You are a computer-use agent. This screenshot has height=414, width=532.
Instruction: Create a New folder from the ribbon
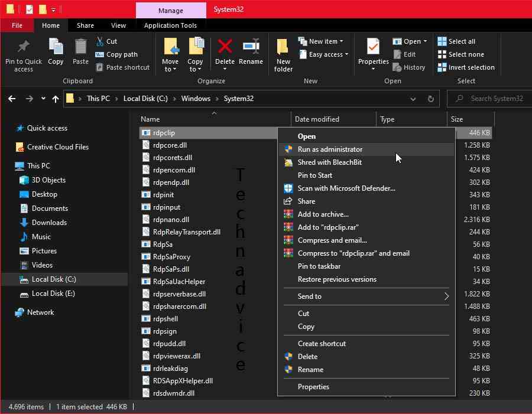283,56
